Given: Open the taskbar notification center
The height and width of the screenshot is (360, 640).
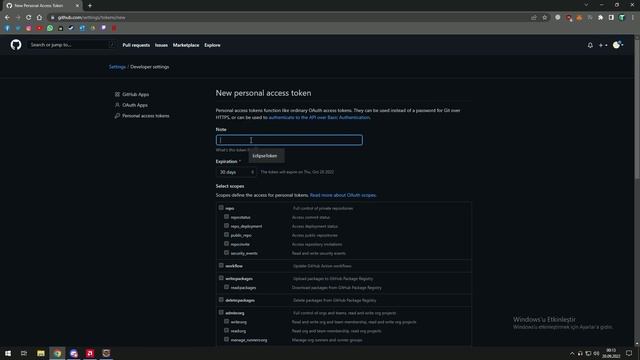Looking at the screenshot, I should pos(629,353).
